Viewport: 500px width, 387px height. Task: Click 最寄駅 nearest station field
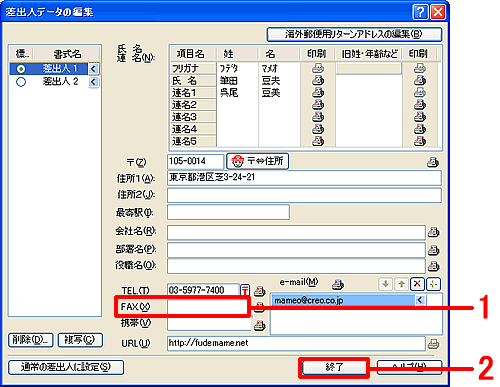coord(228,212)
